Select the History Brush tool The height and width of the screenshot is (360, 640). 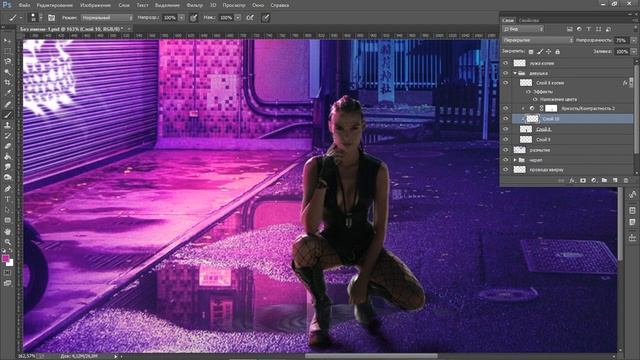click(x=7, y=136)
